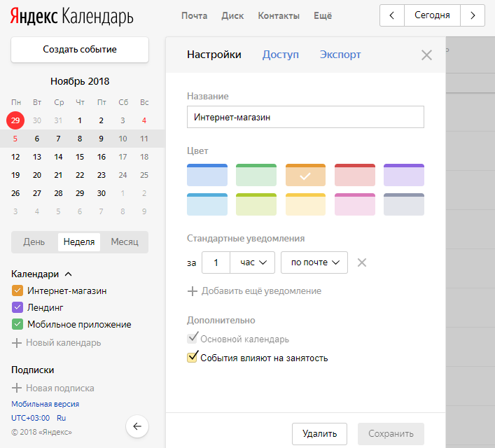Select Месяц view
The width and height of the screenshot is (495, 448).
pyautogui.click(x=125, y=242)
